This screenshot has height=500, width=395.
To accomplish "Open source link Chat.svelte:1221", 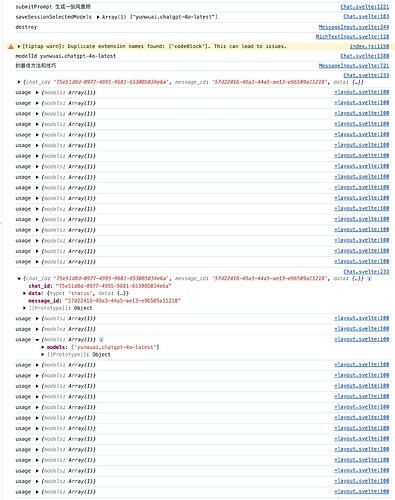I will point(365,7).
